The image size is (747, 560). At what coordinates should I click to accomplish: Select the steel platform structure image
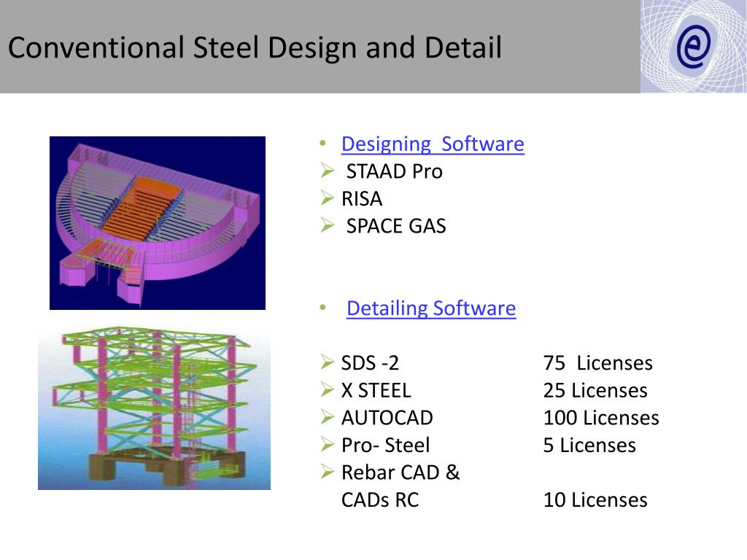point(155,408)
